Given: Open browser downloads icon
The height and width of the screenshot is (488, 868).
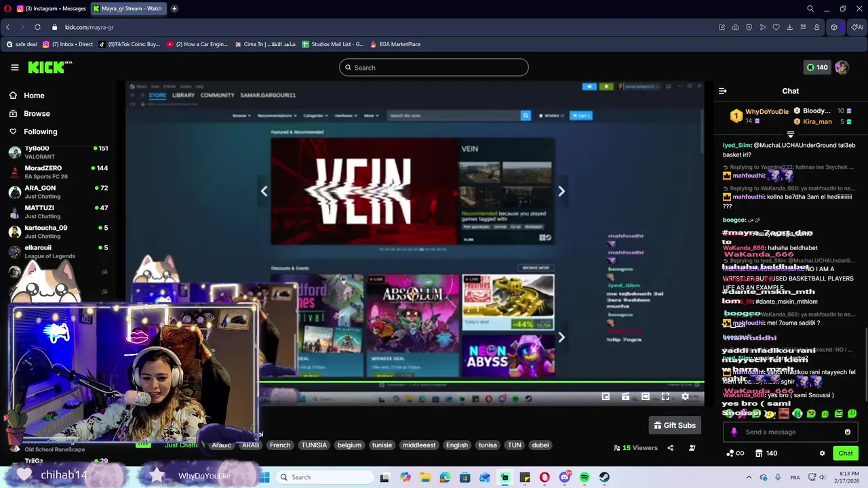Looking at the screenshot, I should 789,27.
